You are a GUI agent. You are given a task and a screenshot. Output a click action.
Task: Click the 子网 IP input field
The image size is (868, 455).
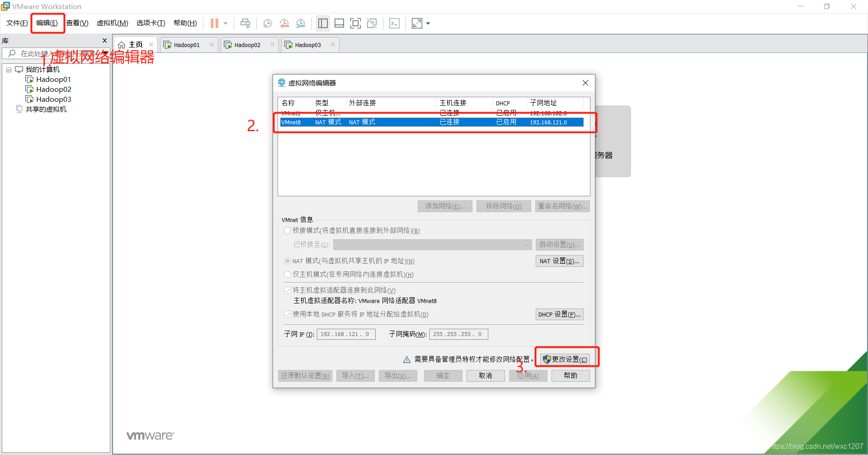[x=346, y=334]
